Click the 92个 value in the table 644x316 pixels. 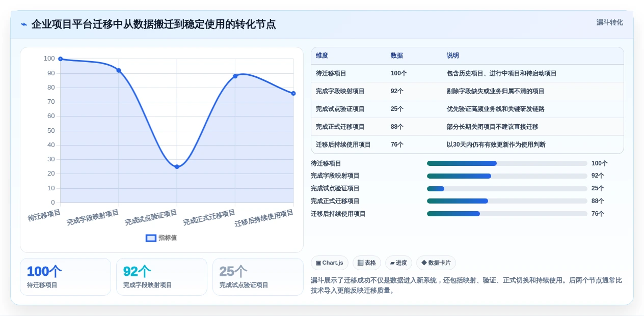(x=397, y=91)
